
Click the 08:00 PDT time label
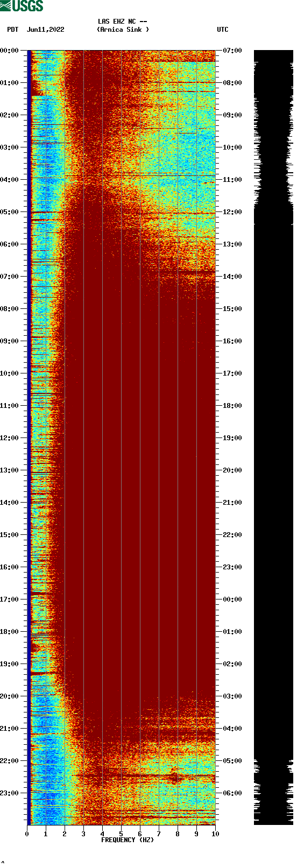[x=10, y=309]
